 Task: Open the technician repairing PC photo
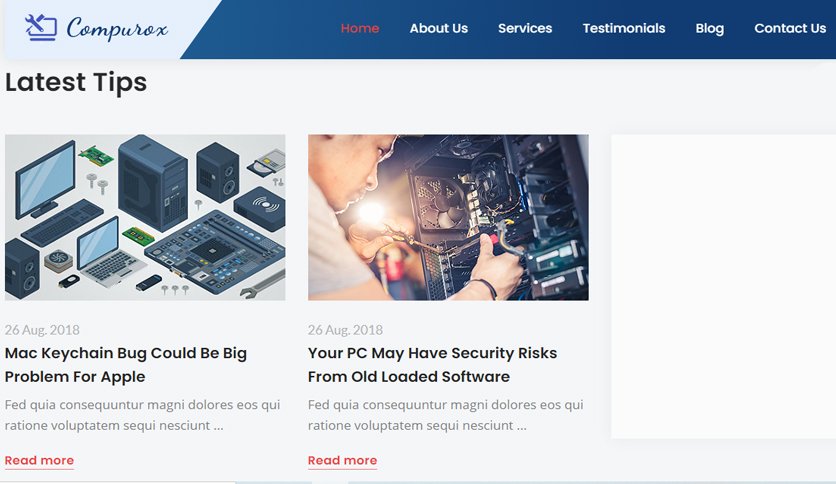(448, 217)
